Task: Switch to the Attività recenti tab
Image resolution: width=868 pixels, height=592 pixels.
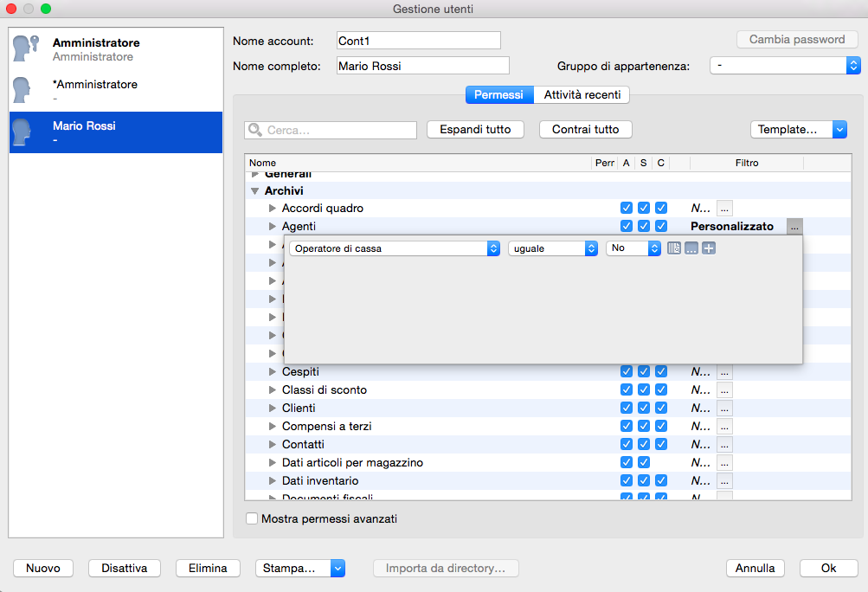Action: click(582, 94)
